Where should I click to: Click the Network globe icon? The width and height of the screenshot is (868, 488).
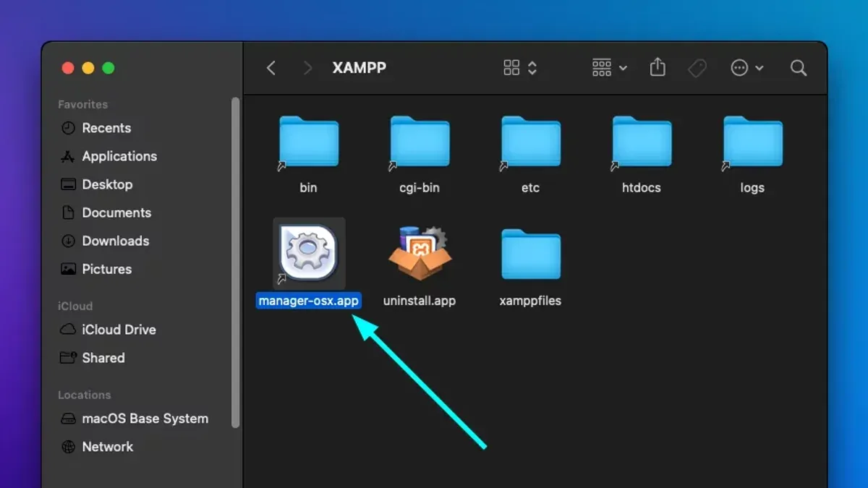click(x=68, y=447)
